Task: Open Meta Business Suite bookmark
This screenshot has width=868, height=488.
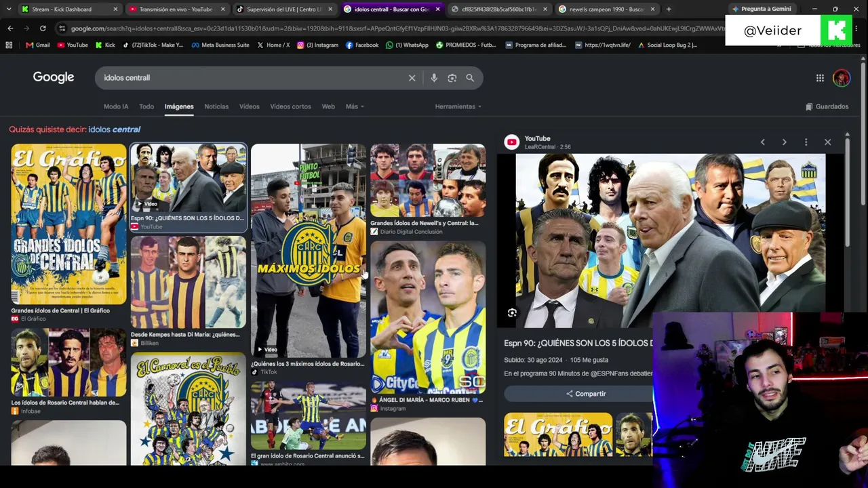Action: coord(220,45)
